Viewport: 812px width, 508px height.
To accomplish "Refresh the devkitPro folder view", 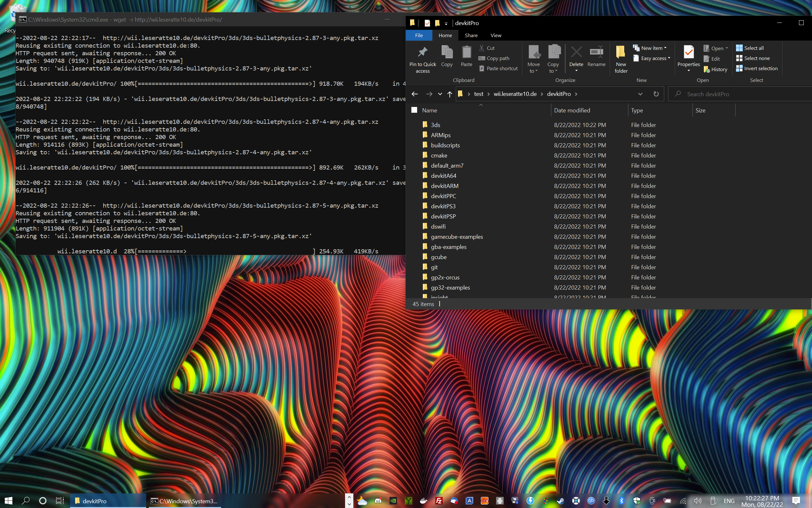I will point(656,94).
